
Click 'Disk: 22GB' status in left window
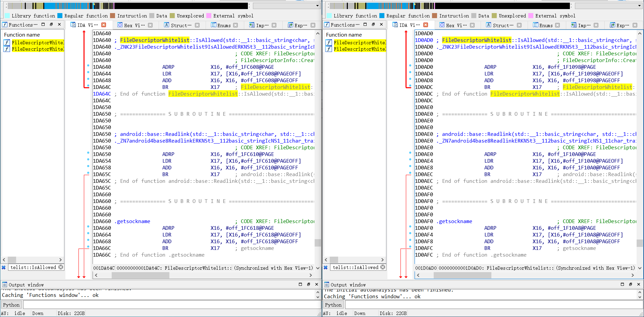[71, 313]
